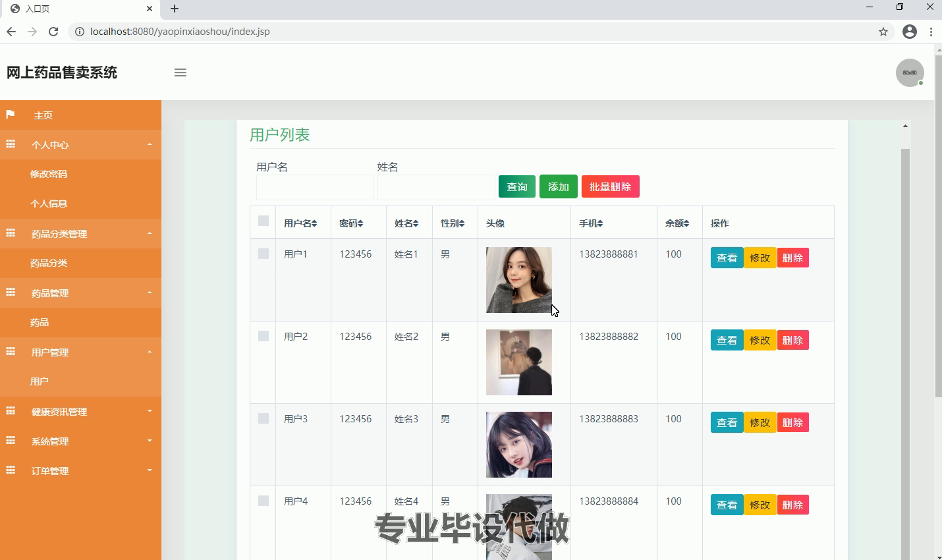
Task: Collapse the 个人中心 menu section
Action: tap(80, 144)
